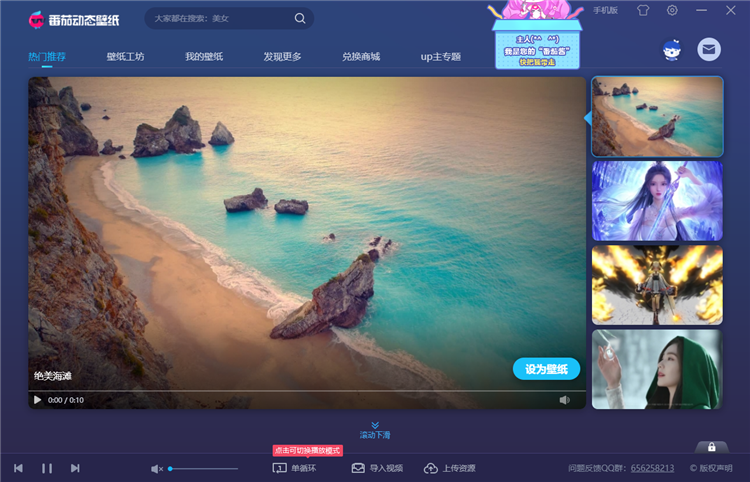Open 我的壁纸 tab
This screenshot has height=482, width=750.
[204, 56]
